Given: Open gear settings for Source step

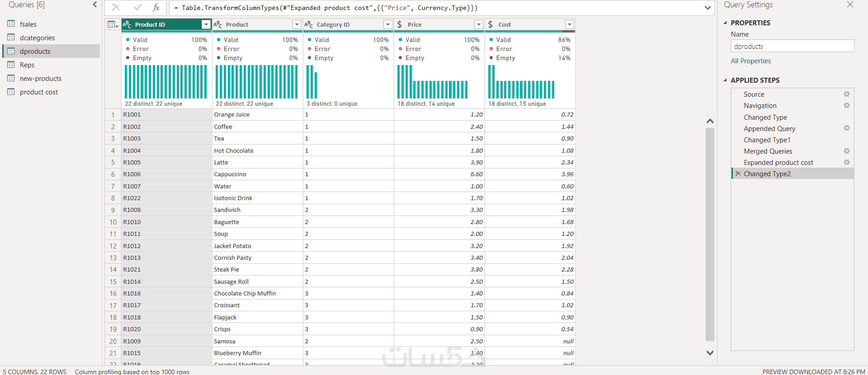Looking at the screenshot, I should coord(846,94).
